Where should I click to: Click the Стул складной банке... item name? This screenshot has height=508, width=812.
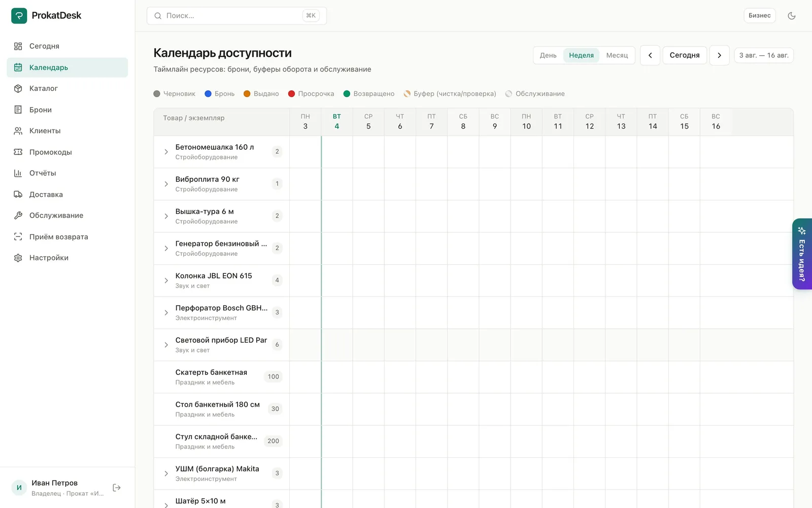(x=216, y=437)
